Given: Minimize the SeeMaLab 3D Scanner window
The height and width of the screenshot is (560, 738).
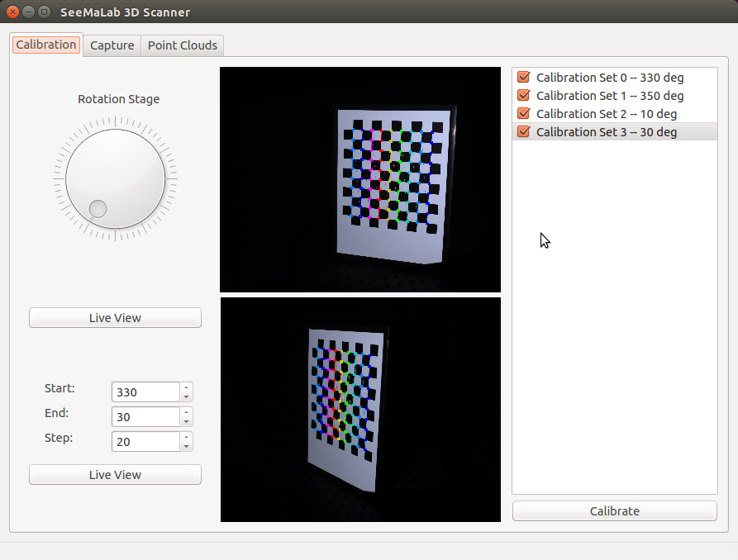Looking at the screenshot, I should [28, 12].
